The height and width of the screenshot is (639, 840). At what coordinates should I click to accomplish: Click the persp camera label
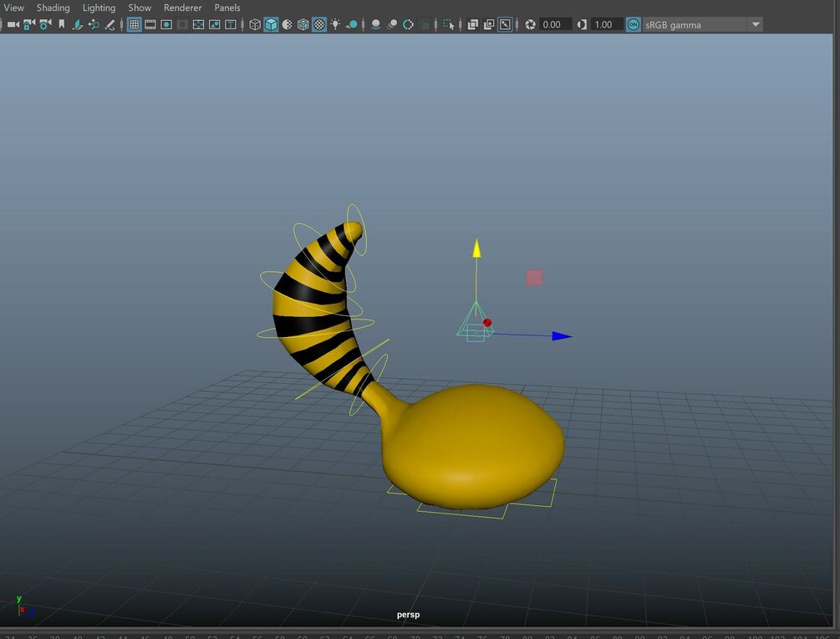click(x=408, y=615)
